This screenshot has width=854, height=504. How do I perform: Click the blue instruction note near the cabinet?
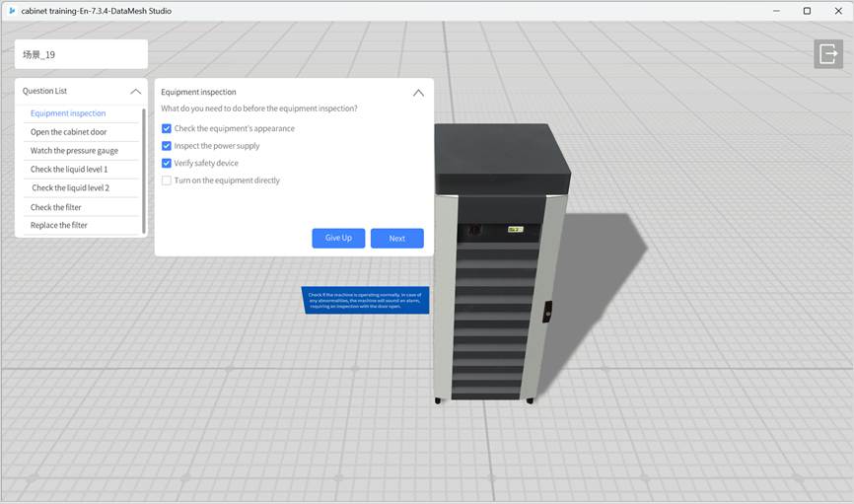pyautogui.click(x=365, y=300)
